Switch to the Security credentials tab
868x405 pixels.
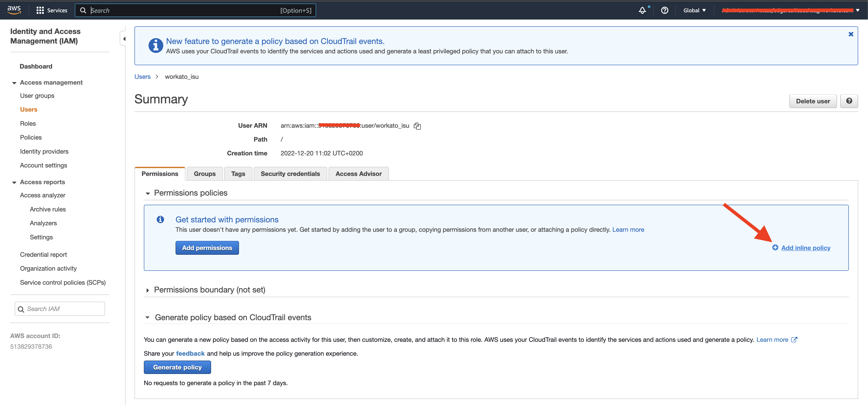[290, 173]
